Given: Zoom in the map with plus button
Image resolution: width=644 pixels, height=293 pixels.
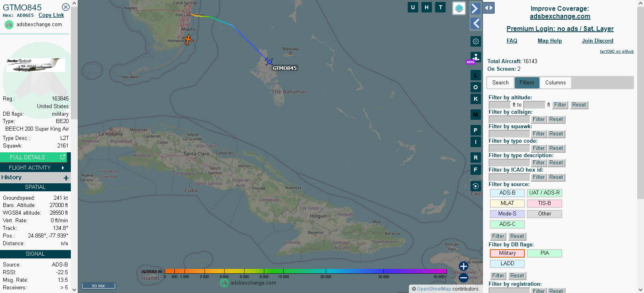Looking at the screenshot, I should [464, 266].
